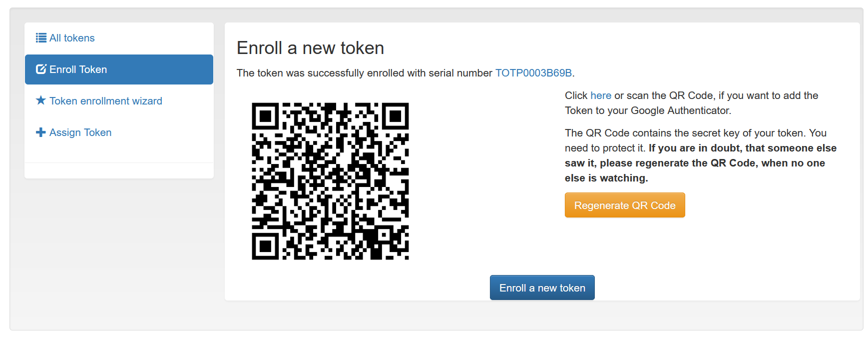Click the plus icon next to Assign Token
This screenshot has height=339, width=868.
[40, 132]
